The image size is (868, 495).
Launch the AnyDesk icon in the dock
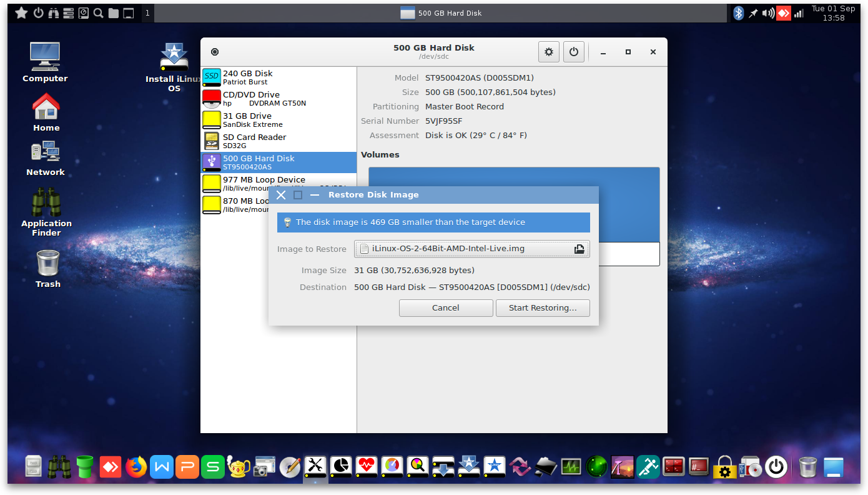click(x=111, y=466)
